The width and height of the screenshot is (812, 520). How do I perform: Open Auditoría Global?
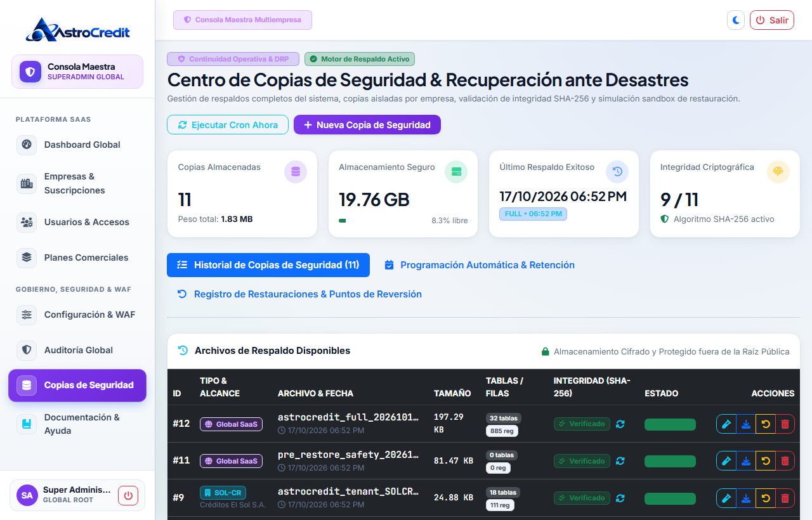pos(77,350)
